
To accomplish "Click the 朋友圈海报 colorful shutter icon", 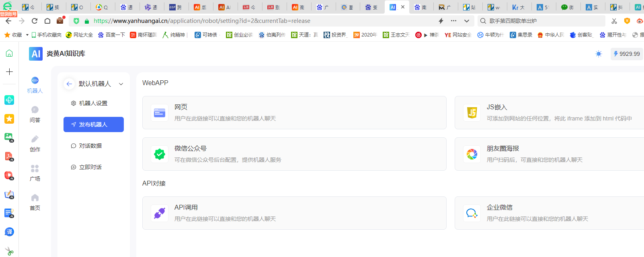I will click(x=472, y=154).
